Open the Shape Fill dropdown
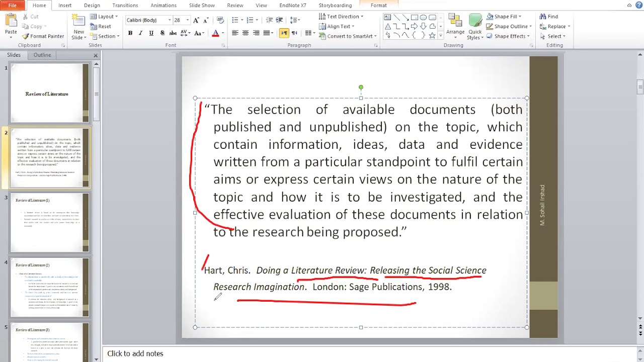 tap(506, 17)
